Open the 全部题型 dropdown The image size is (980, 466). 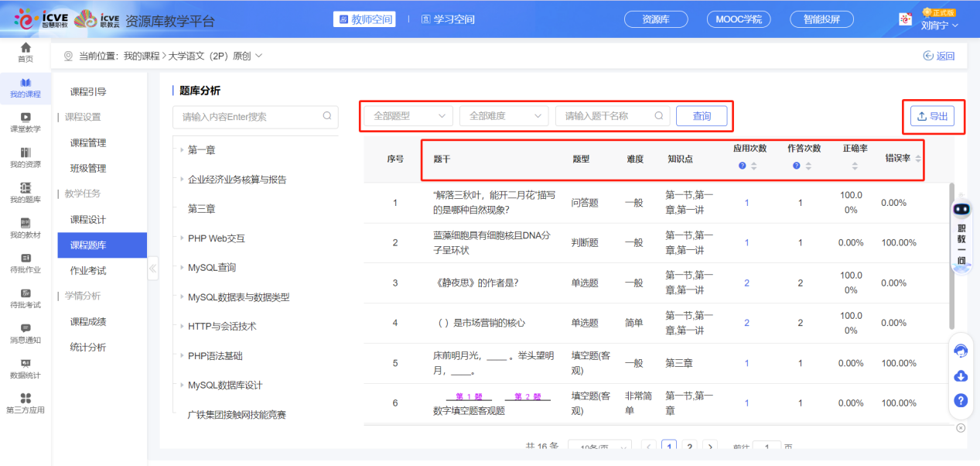pos(408,116)
